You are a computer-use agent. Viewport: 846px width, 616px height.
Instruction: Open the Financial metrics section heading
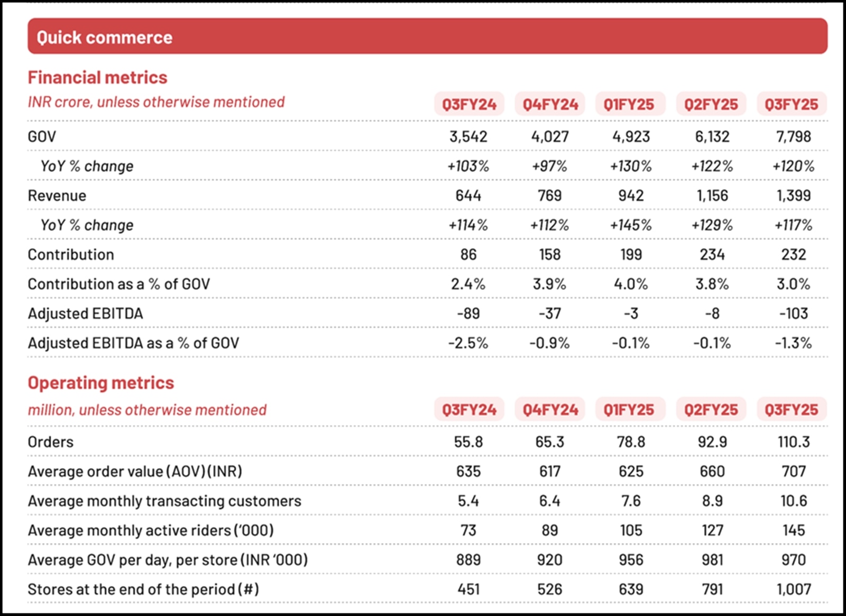tap(97, 77)
